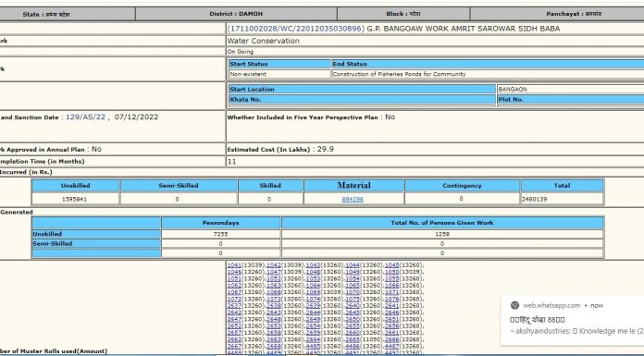Click Estimated Cost value 29.9

(326, 149)
